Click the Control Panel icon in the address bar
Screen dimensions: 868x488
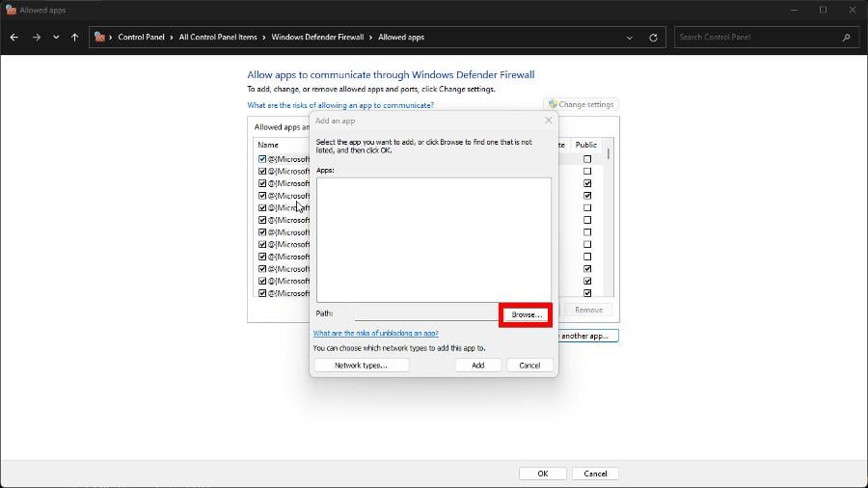pyautogui.click(x=99, y=37)
